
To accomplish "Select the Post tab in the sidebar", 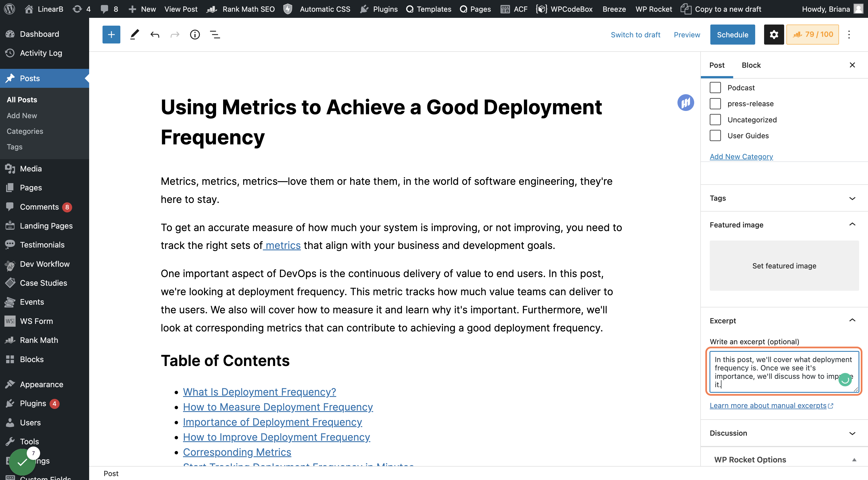I will pyautogui.click(x=717, y=65).
